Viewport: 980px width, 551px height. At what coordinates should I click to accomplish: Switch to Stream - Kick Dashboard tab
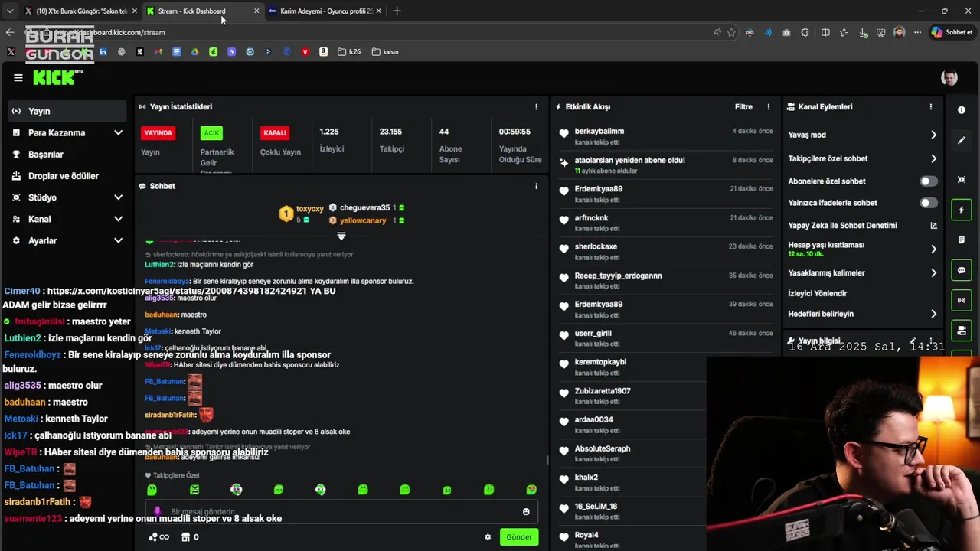(202, 11)
